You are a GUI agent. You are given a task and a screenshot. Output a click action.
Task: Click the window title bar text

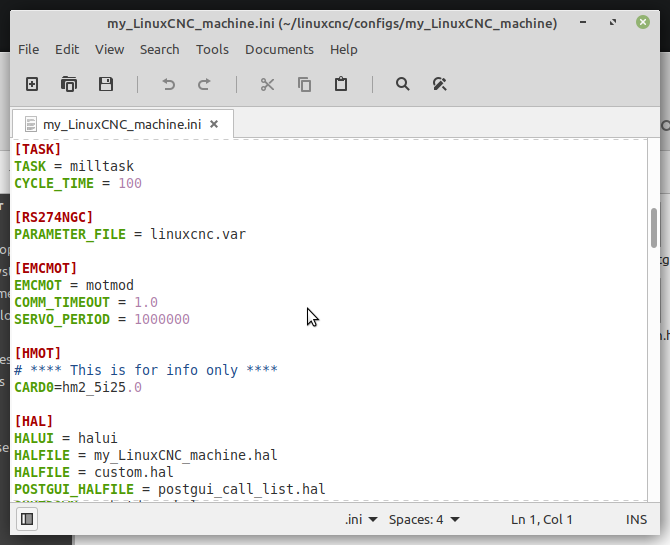pos(332,23)
